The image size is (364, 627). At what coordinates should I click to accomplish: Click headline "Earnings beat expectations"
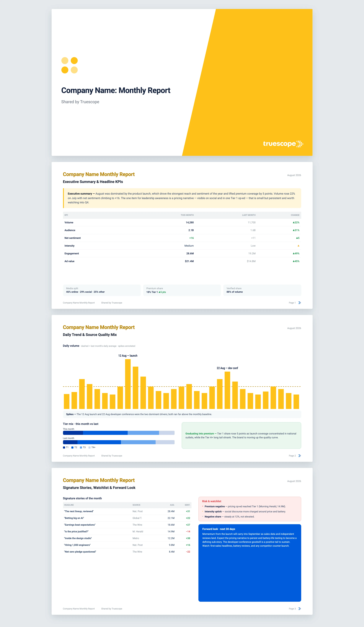coord(80,525)
